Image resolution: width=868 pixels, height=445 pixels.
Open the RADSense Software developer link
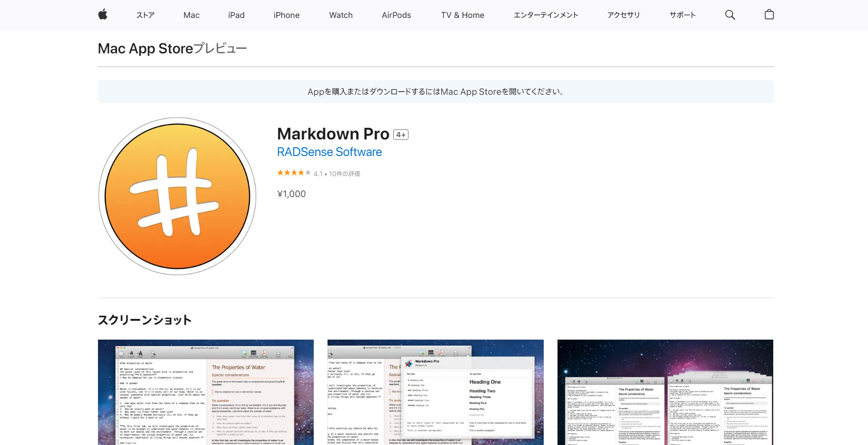click(x=329, y=152)
